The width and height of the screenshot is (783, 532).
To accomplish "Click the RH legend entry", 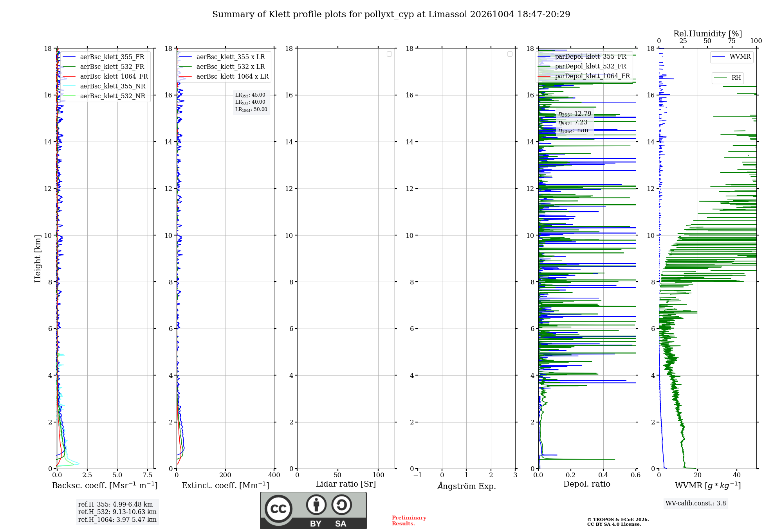I will coord(727,78).
